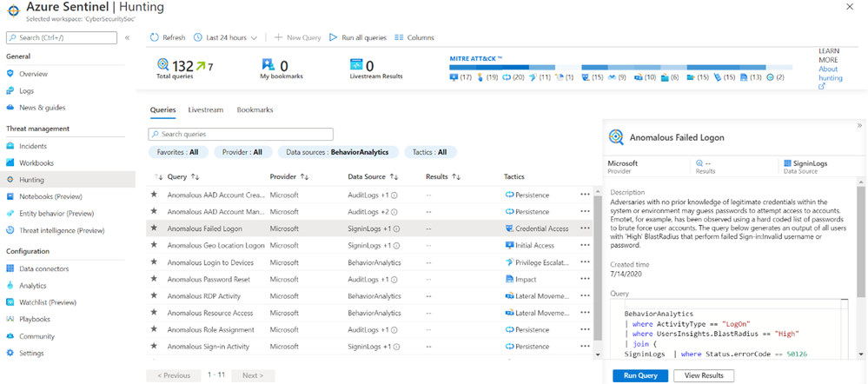Open Threat intelligence (Preview)

[x=62, y=230]
